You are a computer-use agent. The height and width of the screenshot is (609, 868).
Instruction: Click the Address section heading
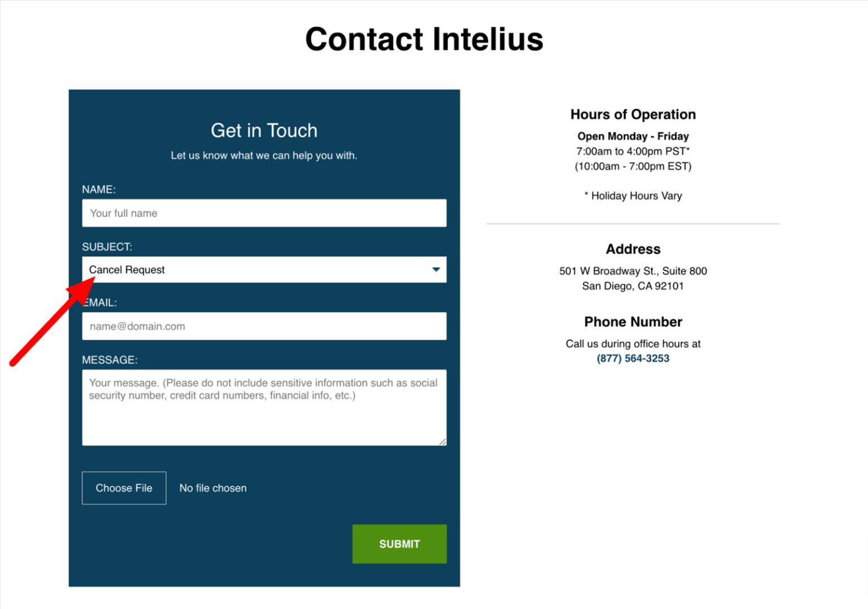tap(633, 249)
